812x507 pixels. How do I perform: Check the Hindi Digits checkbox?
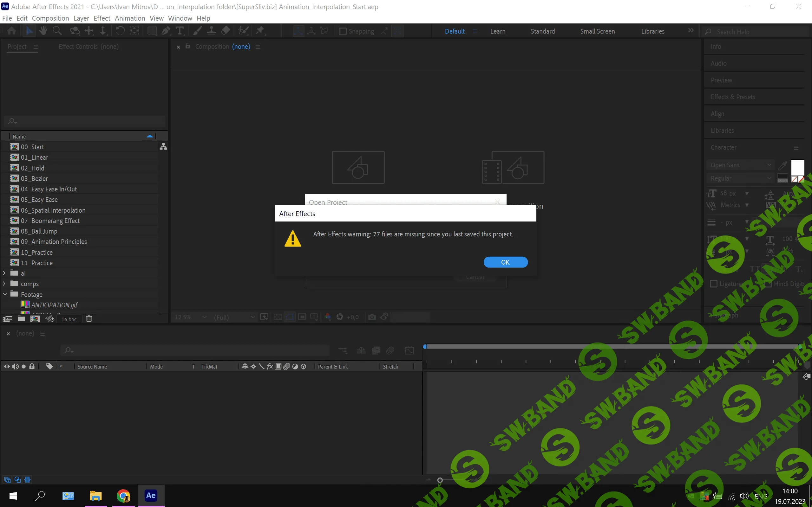pos(768,284)
